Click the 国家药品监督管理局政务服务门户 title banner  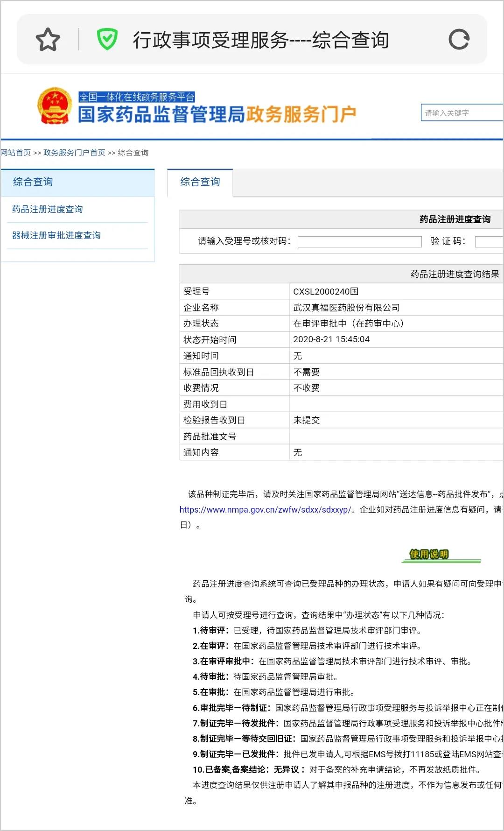(x=217, y=115)
